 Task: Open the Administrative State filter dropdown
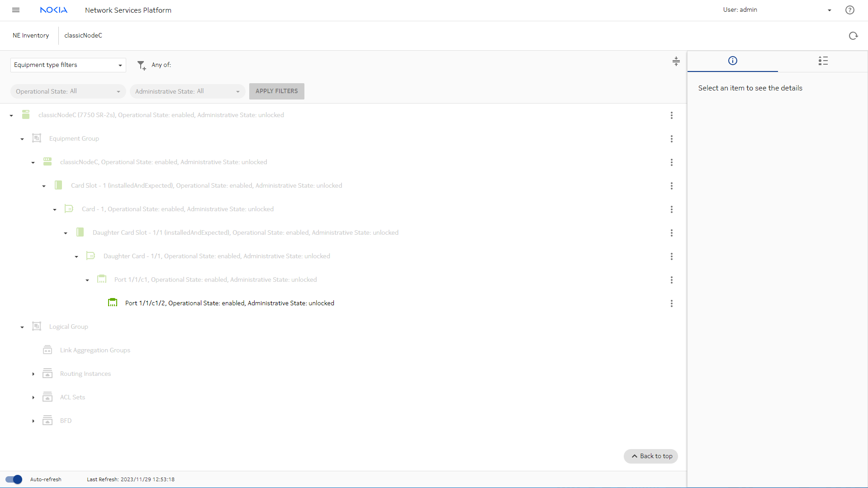(187, 91)
